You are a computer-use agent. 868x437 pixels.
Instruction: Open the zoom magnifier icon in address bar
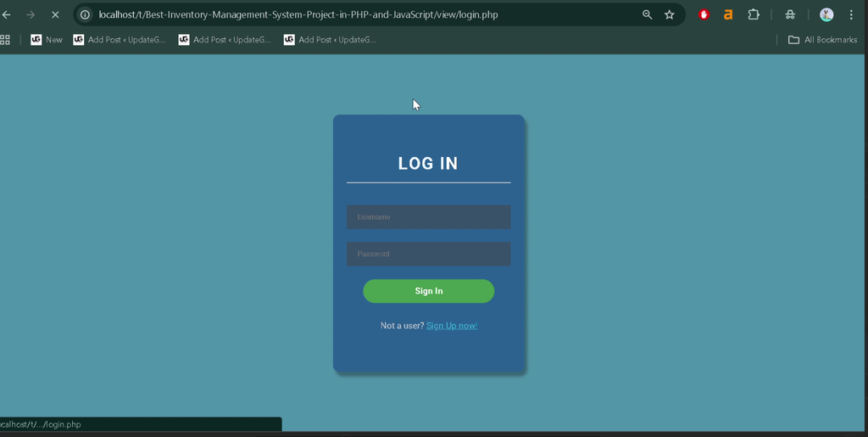pyautogui.click(x=647, y=15)
